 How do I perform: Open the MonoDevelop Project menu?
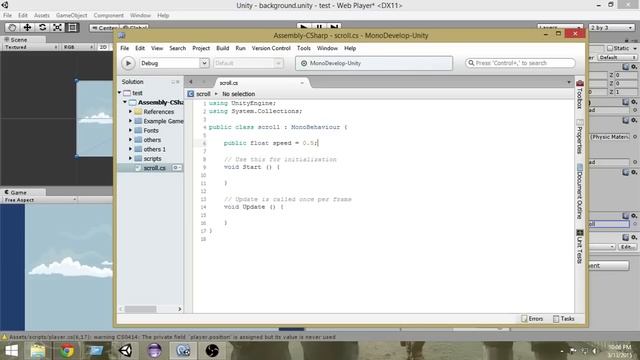[x=201, y=48]
